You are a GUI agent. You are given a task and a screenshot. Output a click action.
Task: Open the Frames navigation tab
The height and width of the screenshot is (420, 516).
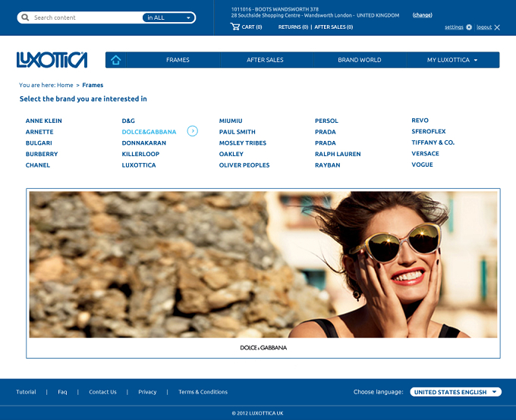coord(178,60)
